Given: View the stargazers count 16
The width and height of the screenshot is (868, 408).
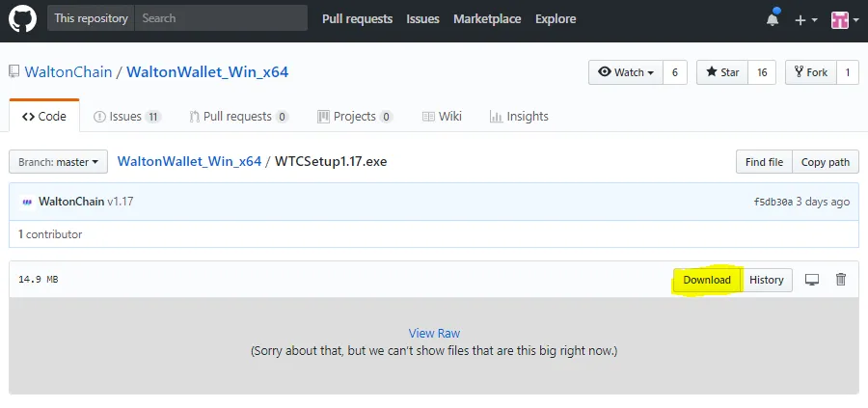Looking at the screenshot, I should (762, 72).
